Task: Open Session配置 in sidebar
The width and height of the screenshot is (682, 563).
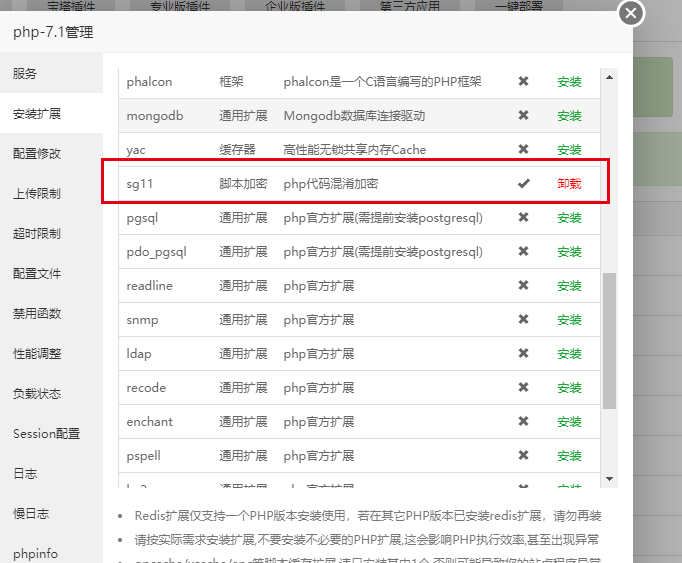Action: 51,434
